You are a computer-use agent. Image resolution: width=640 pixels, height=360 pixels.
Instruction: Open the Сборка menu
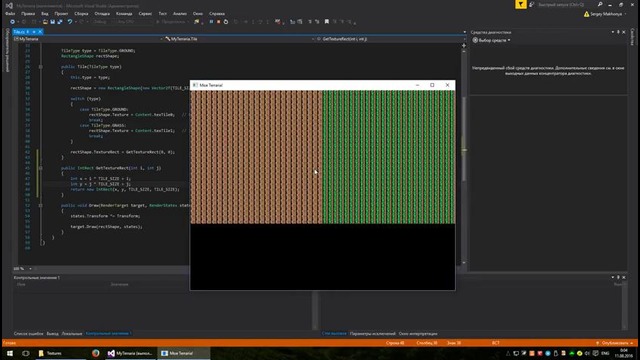pos(81,13)
